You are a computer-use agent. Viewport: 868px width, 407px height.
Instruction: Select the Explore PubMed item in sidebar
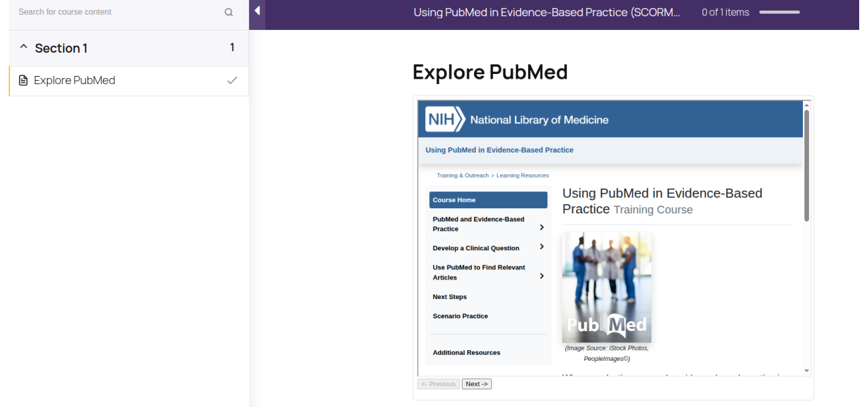point(129,81)
